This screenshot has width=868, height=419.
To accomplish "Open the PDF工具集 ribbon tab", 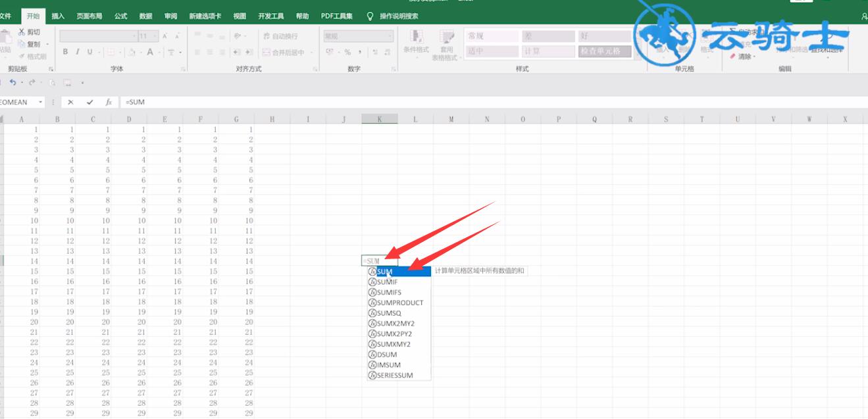I will [x=336, y=16].
